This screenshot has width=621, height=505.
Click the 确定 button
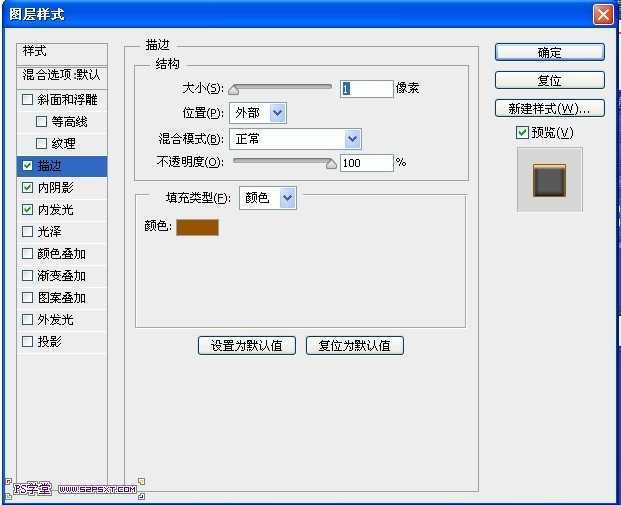pyautogui.click(x=550, y=52)
